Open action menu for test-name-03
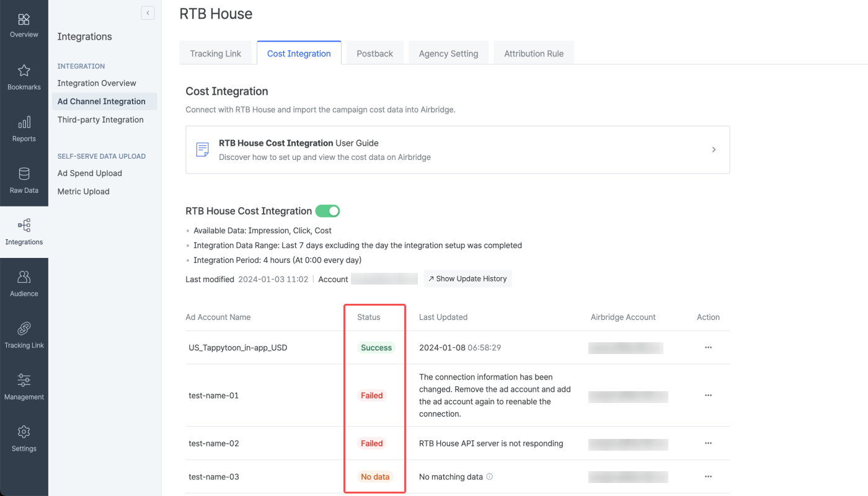 point(708,477)
